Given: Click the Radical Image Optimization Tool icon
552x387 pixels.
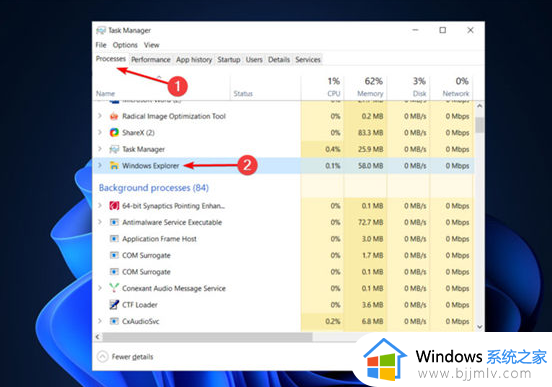Looking at the screenshot, I should [114, 116].
